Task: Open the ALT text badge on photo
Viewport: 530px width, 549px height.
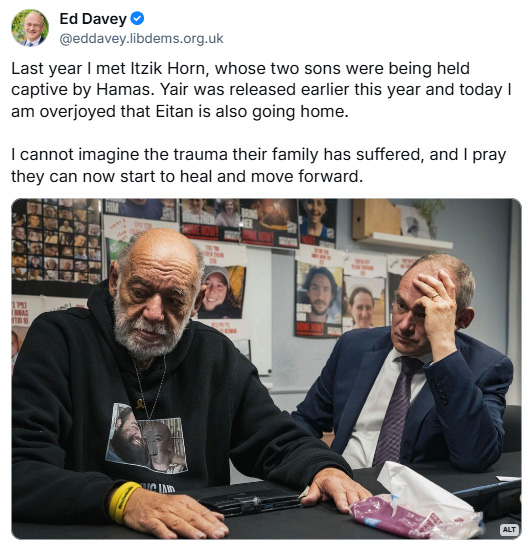Action: pyautogui.click(x=509, y=529)
